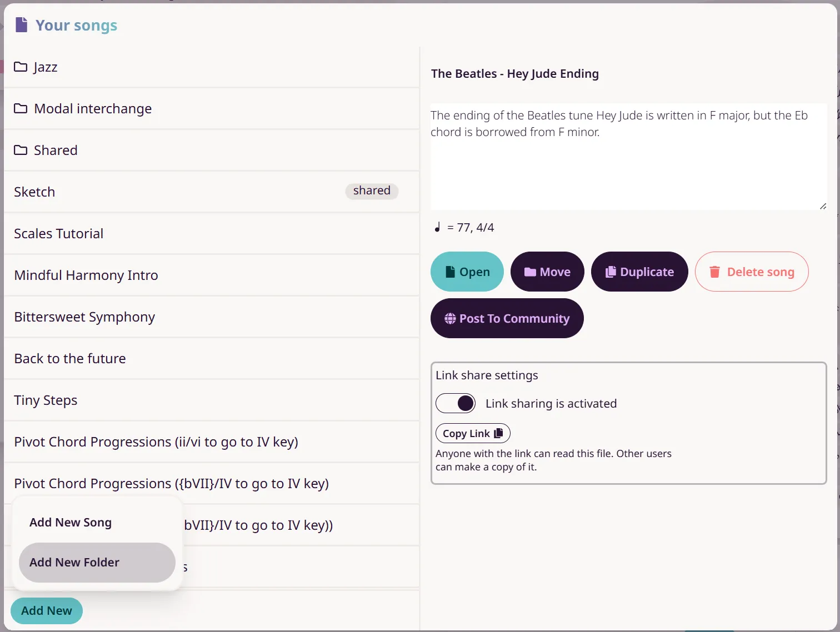This screenshot has height=632, width=840.
Task: Click the trash icon on Delete song
Action: pos(714,272)
